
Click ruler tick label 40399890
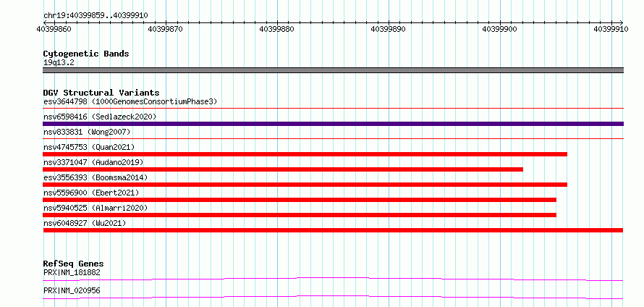click(389, 29)
